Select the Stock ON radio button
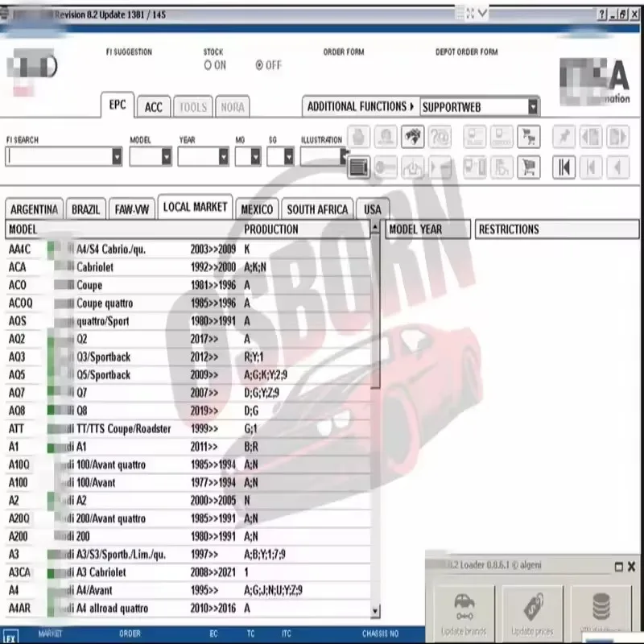Image resolution: width=644 pixels, height=644 pixels. [208, 65]
